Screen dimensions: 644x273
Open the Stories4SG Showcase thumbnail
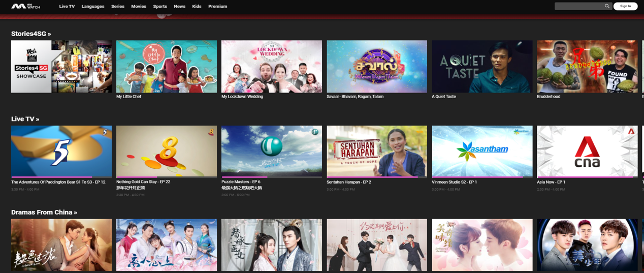[x=61, y=67]
